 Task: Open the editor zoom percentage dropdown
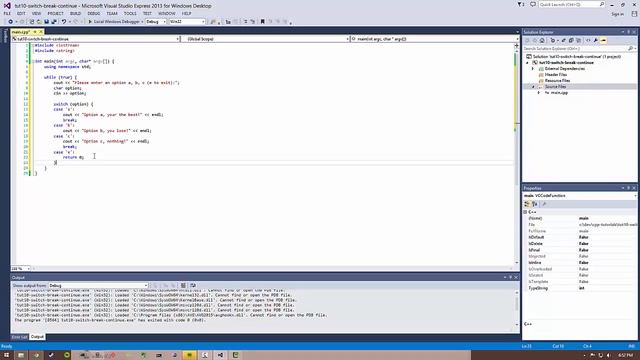pyautogui.click(x=21, y=269)
